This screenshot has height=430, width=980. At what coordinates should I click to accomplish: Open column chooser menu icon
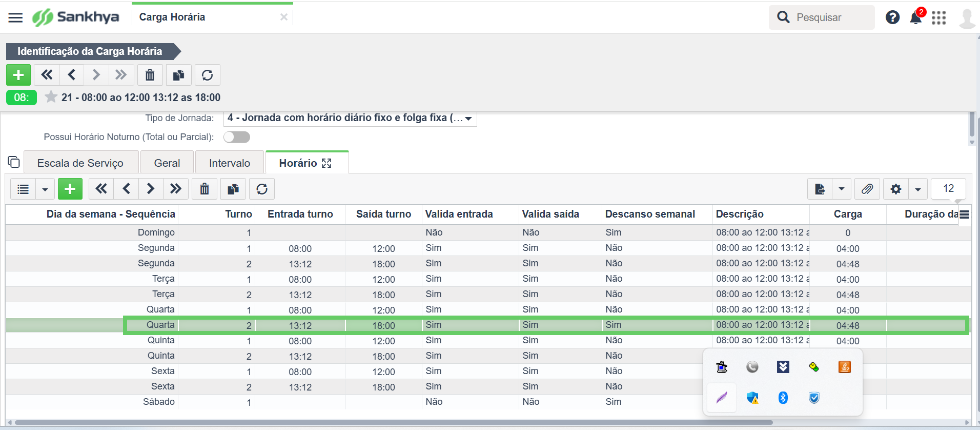(x=964, y=214)
